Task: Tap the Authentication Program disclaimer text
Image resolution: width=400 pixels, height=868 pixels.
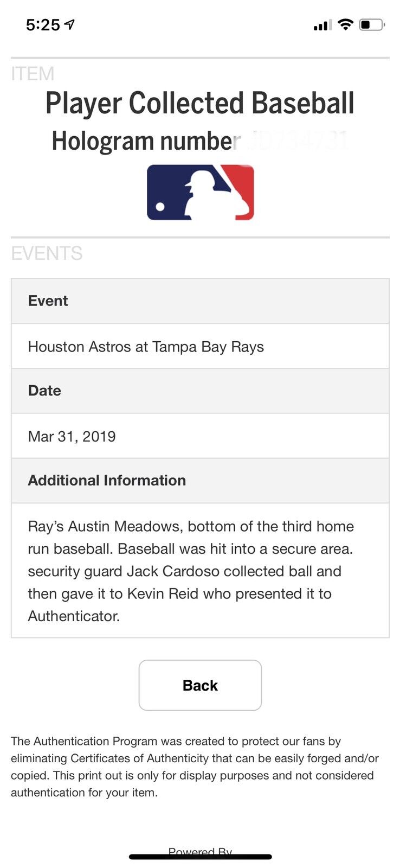Action: (x=195, y=767)
